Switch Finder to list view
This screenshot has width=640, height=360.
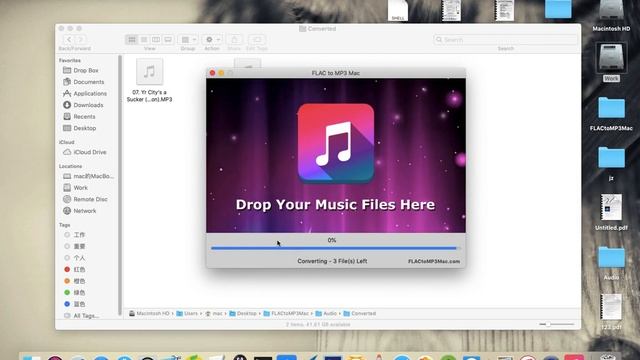click(x=144, y=40)
